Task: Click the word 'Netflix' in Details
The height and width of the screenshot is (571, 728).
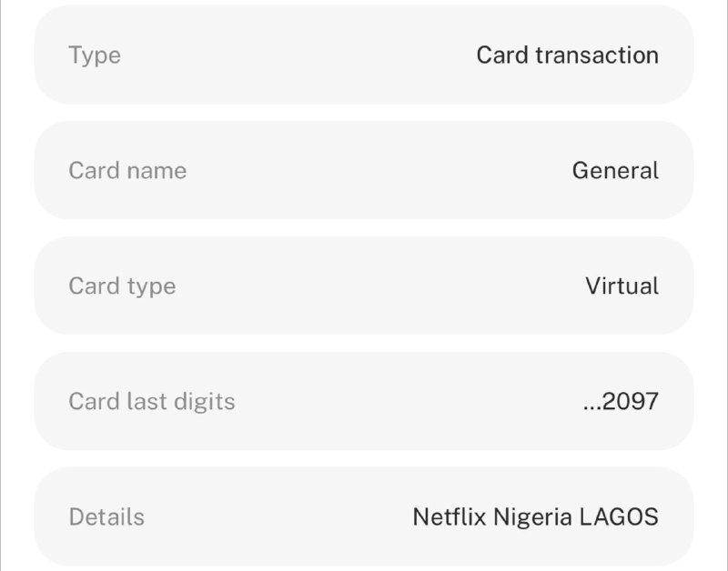Action: (x=450, y=517)
